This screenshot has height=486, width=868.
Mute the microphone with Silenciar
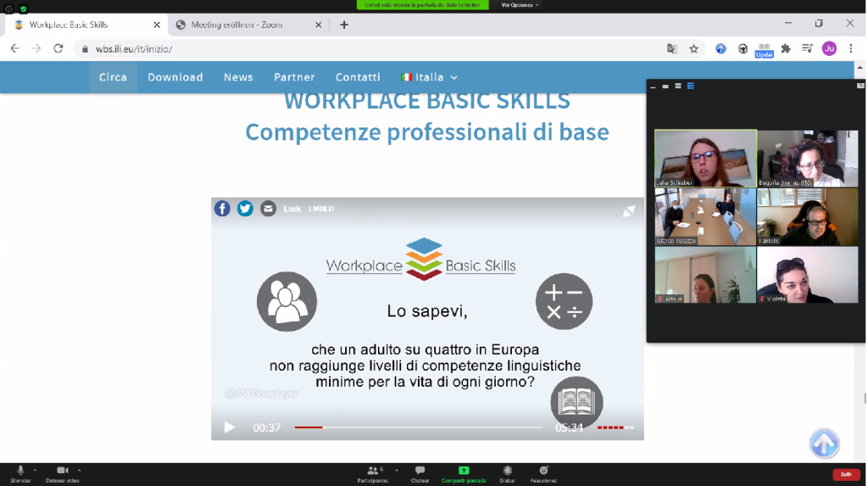[x=20, y=471]
